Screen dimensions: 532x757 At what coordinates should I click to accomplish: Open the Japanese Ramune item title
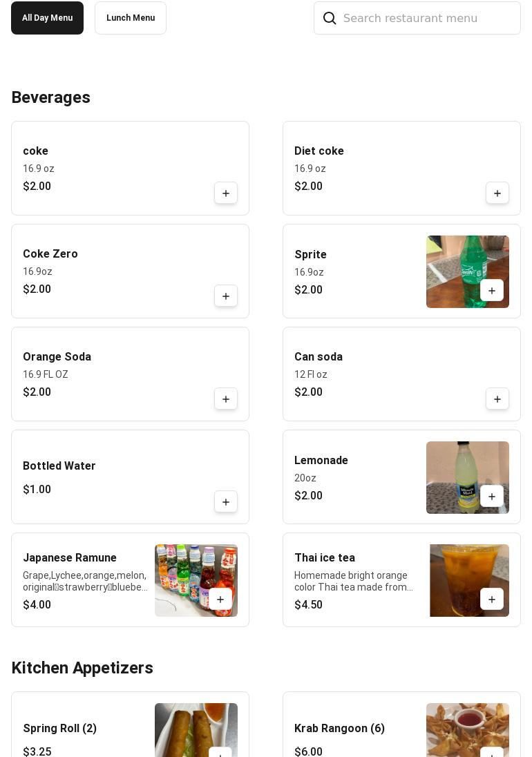pyautogui.click(x=70, y=558)
